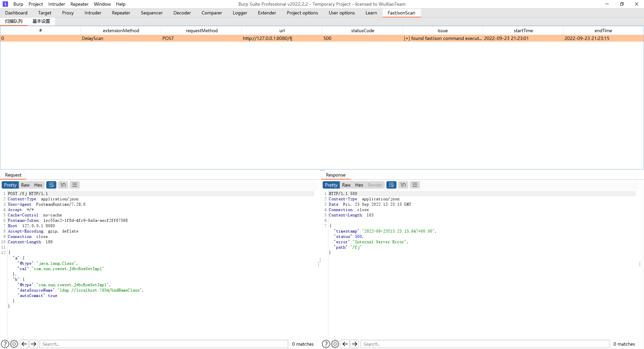Select the 扫描队列 sub-tab

coord(14,21)
